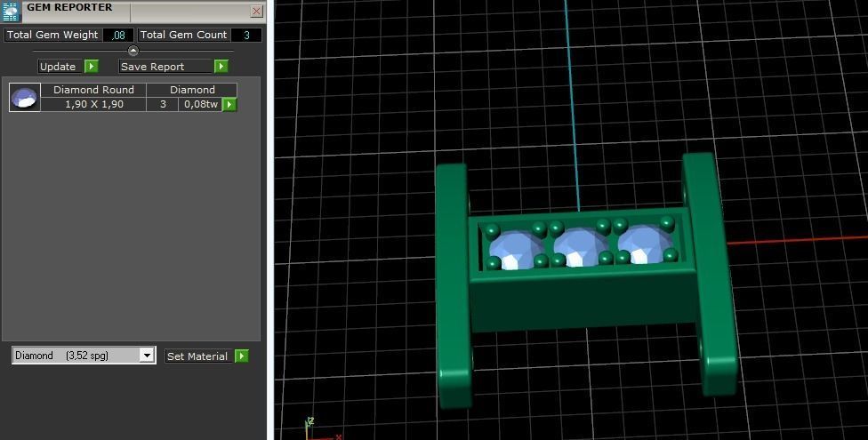
Task: Click the Set Material button label
Action: click(198, 356)
